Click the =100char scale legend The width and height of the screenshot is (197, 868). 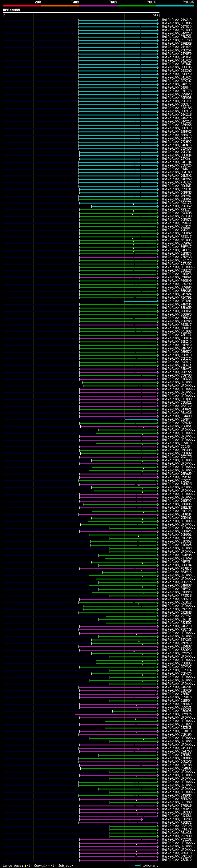[x=147, y=866]
